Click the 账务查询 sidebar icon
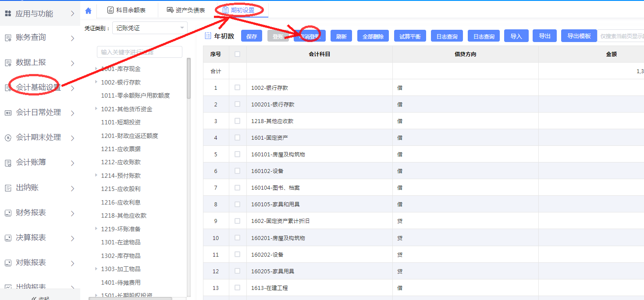 pos(8,38)
